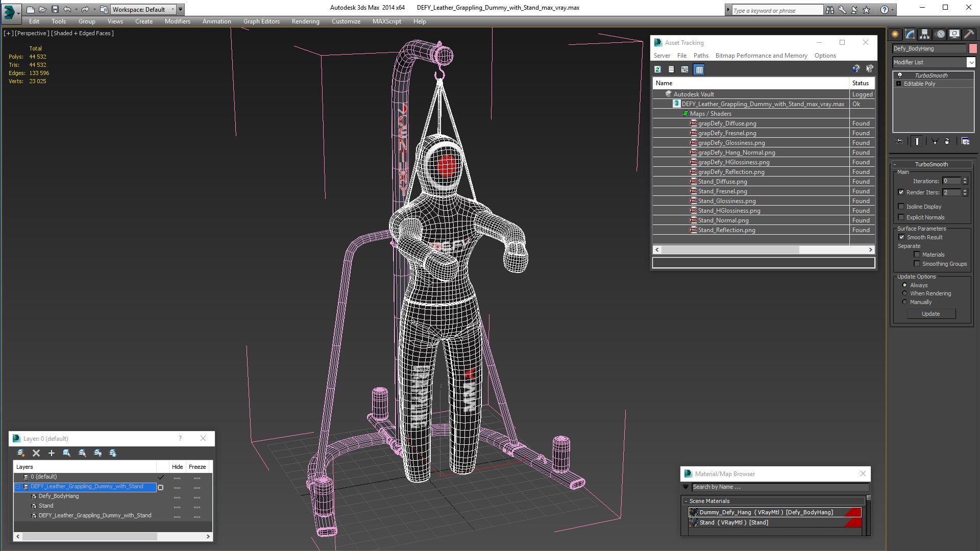Enable Separate by Materials checkbox

(x=917, y=255)
